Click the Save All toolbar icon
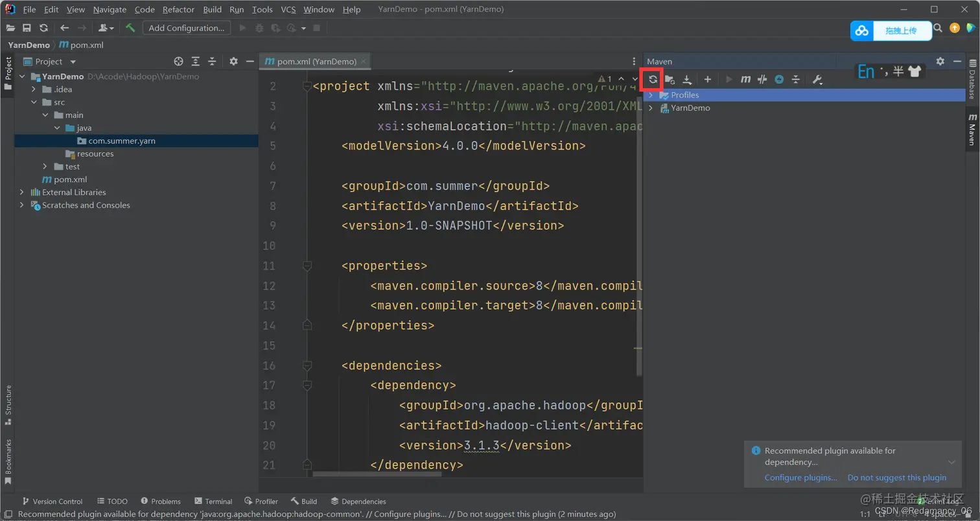This screenshot has width=980, height=521. point(27,28)
